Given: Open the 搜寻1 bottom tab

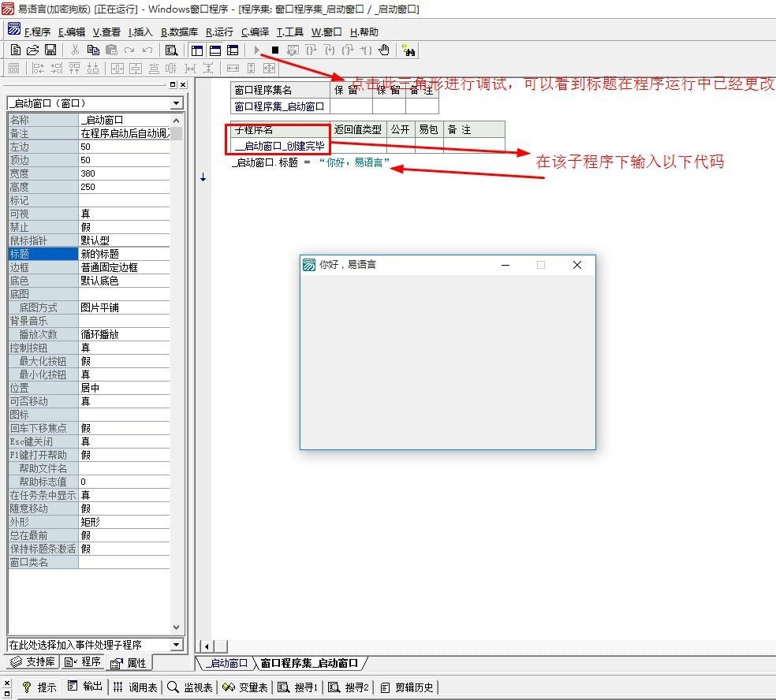Looking at the screenshot, I should (298, 687).
